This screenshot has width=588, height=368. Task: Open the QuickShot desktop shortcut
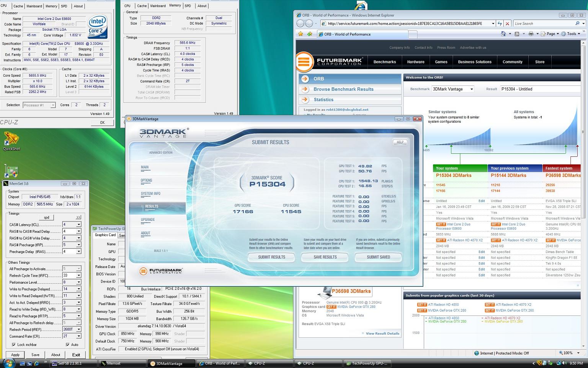(x=11, y=141)
